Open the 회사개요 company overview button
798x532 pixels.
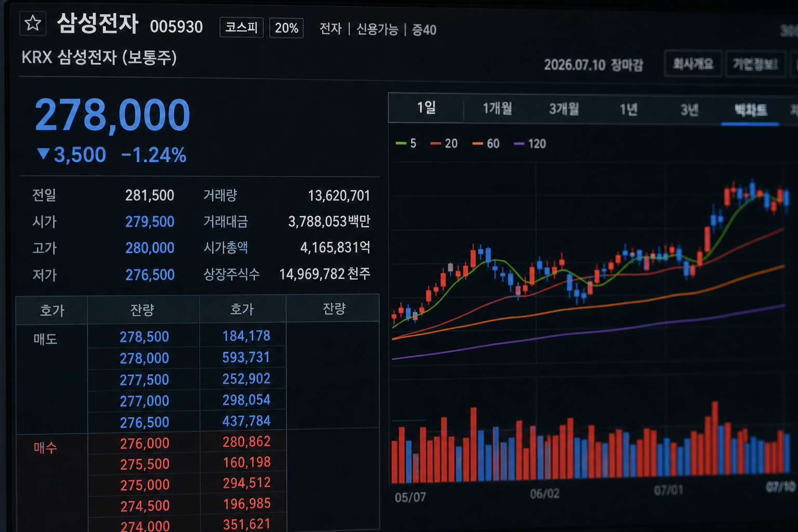693,64
